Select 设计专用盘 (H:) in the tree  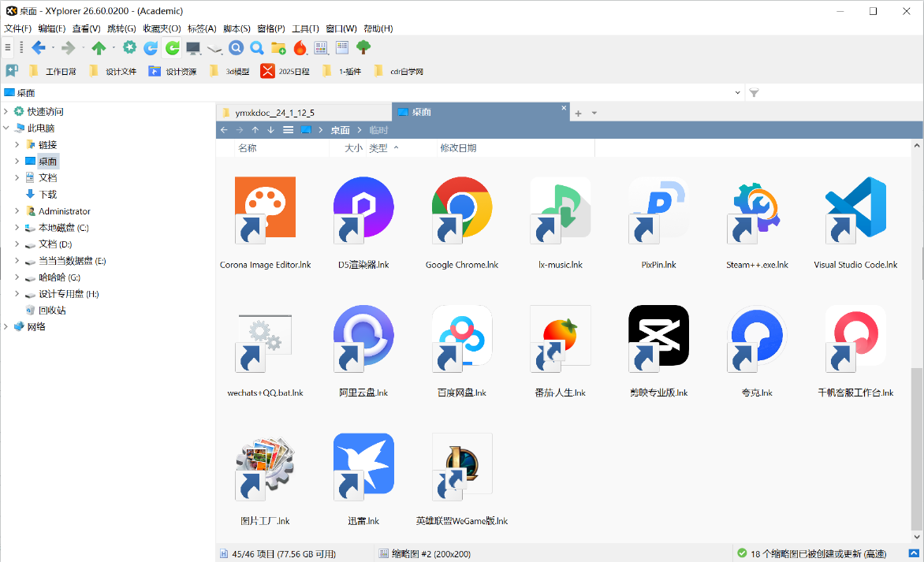click(61, 293)
